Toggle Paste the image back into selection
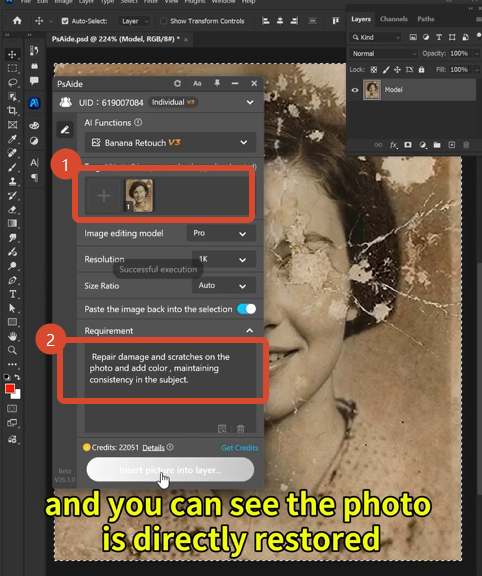The image size is (482, 576). click(247, 309)
